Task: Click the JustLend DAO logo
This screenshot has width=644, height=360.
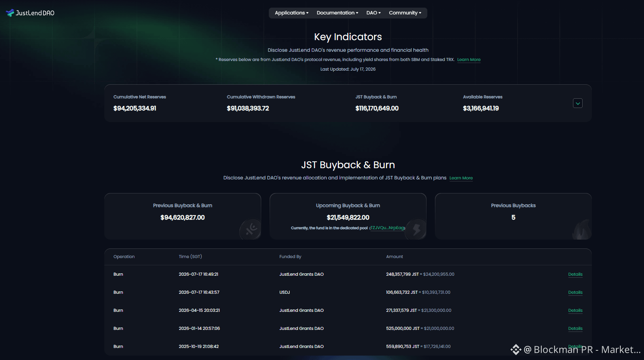Action: [30, 13]
